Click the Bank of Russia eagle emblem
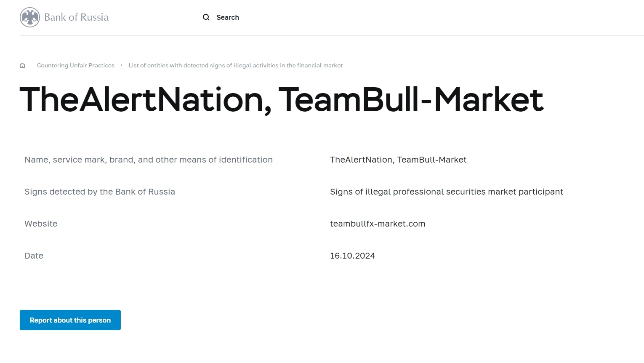 (30, 17)
